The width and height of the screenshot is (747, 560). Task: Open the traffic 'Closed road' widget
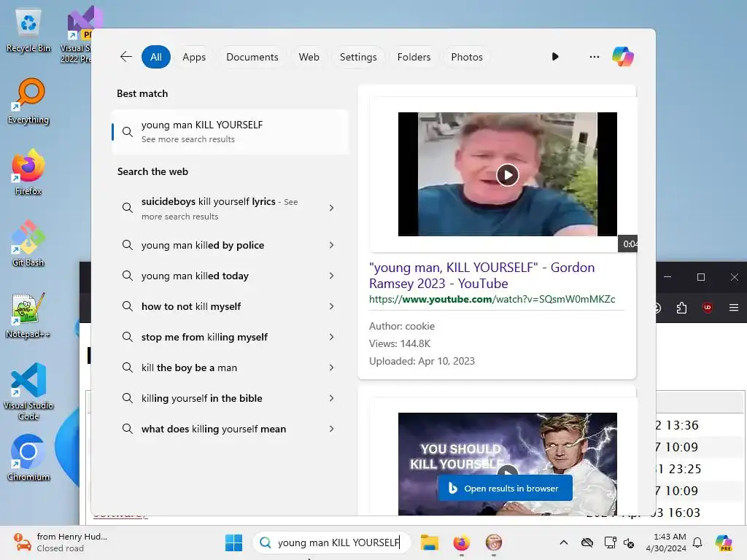[x=60, y=542]
